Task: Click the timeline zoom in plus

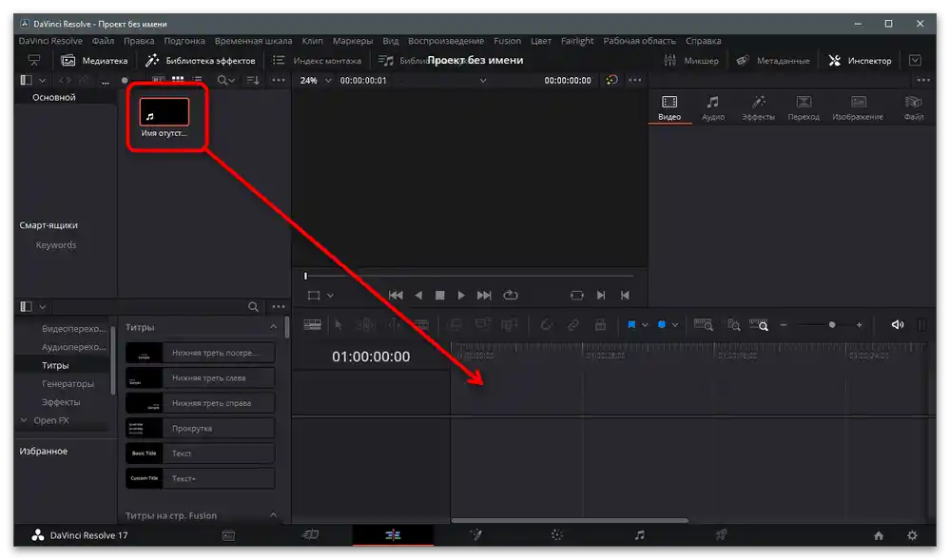Action: tap(859, 325)
